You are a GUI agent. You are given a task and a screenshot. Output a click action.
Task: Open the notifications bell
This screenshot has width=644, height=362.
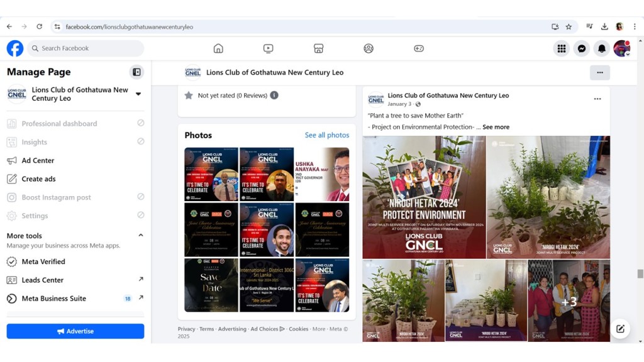coord(602,48)
